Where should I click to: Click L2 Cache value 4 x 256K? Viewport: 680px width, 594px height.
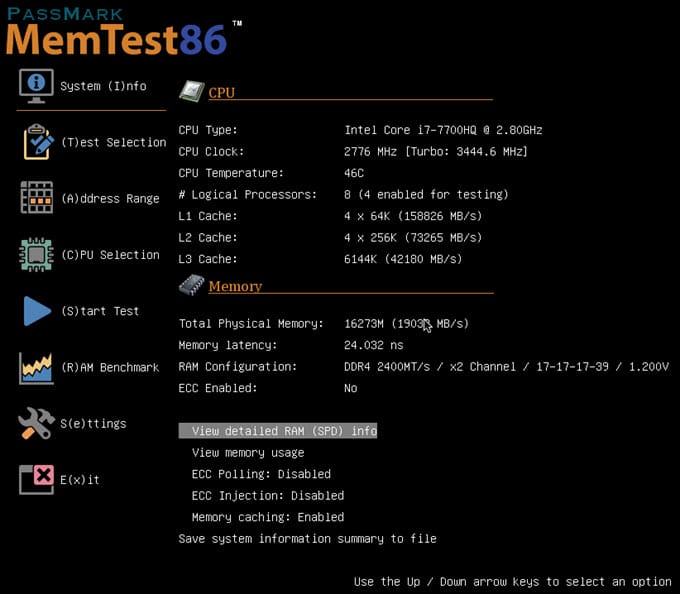point(413,238)
